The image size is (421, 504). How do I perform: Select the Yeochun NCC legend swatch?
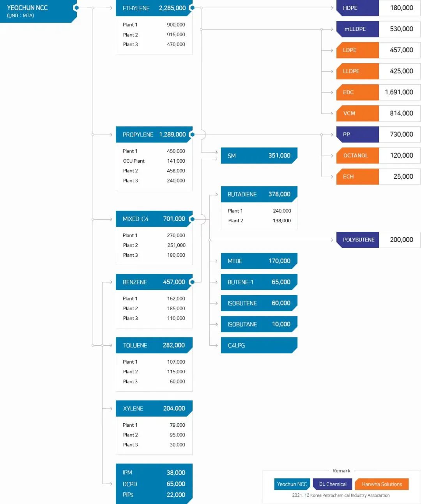tap(292, 484)
